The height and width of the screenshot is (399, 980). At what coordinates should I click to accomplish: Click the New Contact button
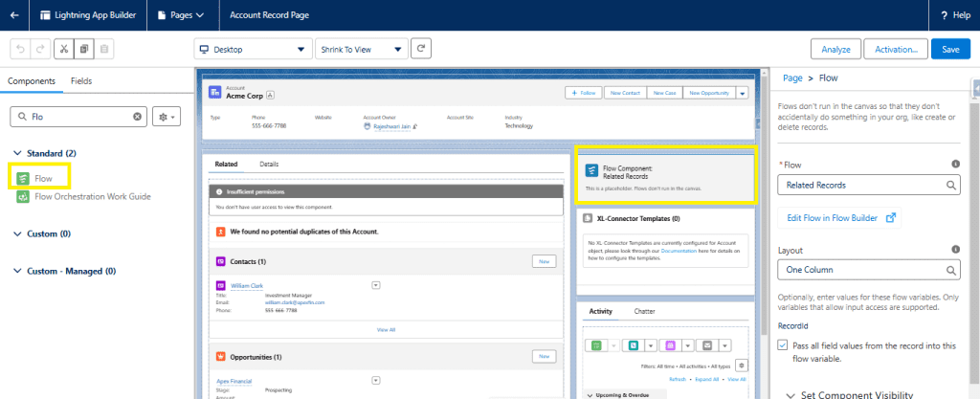(x=625, y=93)
